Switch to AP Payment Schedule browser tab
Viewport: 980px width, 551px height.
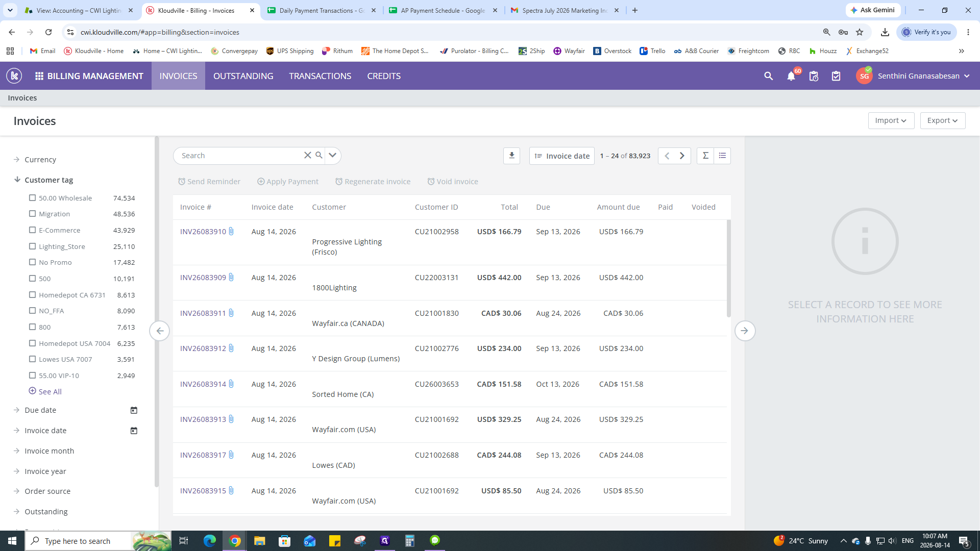(443, 10)
